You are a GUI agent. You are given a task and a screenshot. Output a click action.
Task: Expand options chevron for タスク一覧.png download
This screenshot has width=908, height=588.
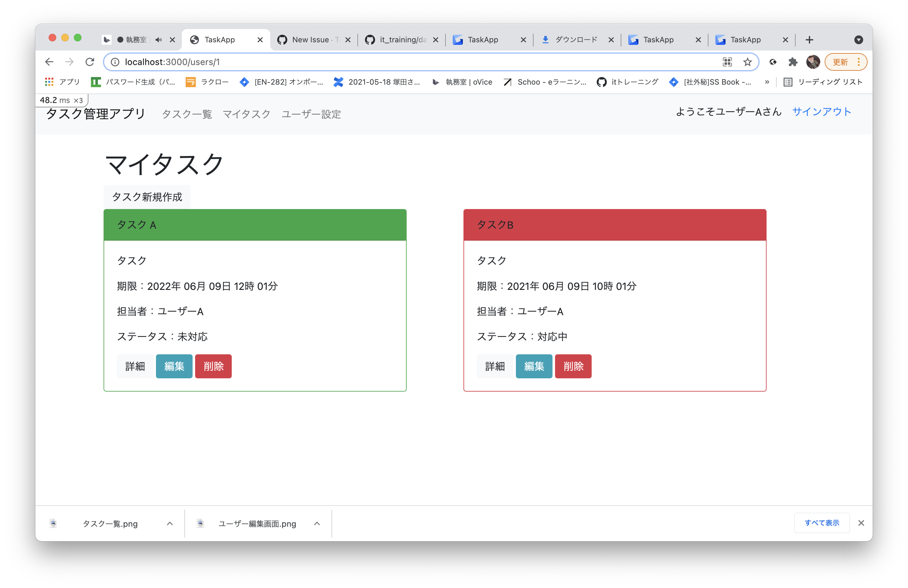click(x=170, y=524)
